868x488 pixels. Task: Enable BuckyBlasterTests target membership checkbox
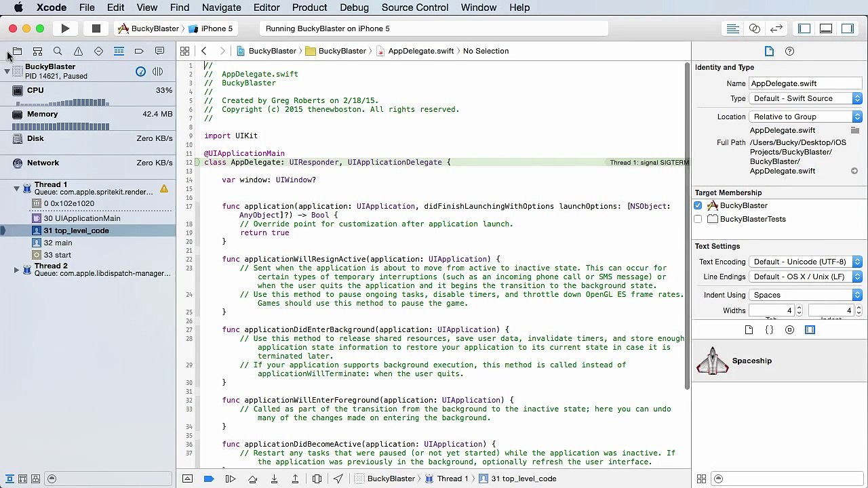(x=698, y=219)
